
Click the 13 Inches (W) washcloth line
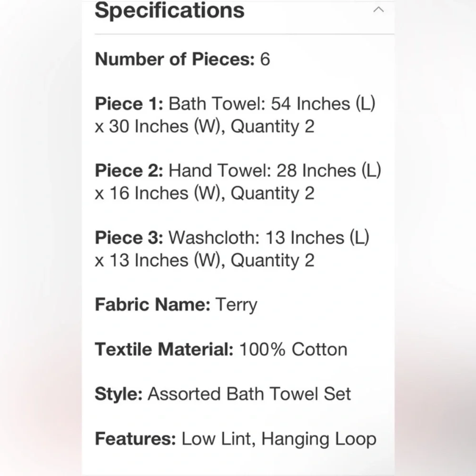point(205,260)
